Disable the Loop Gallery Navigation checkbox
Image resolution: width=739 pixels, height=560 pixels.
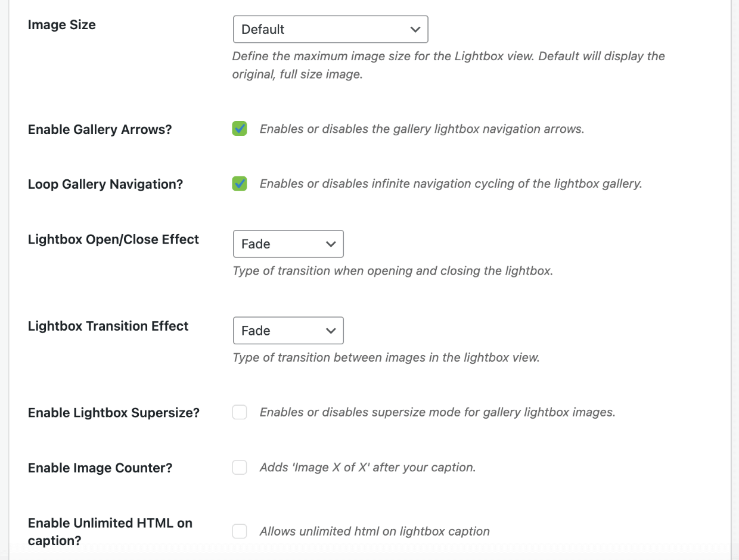(x=240, y=183)
